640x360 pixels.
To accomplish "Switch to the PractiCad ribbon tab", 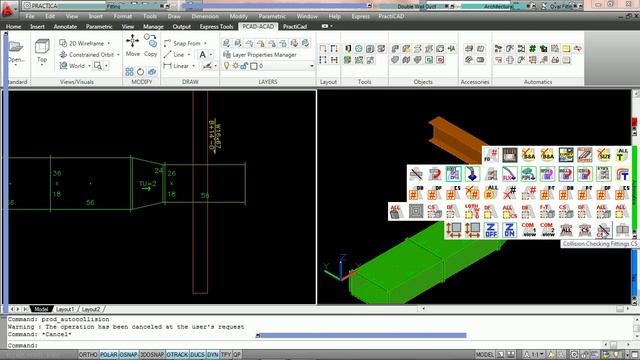I will 295,27.
